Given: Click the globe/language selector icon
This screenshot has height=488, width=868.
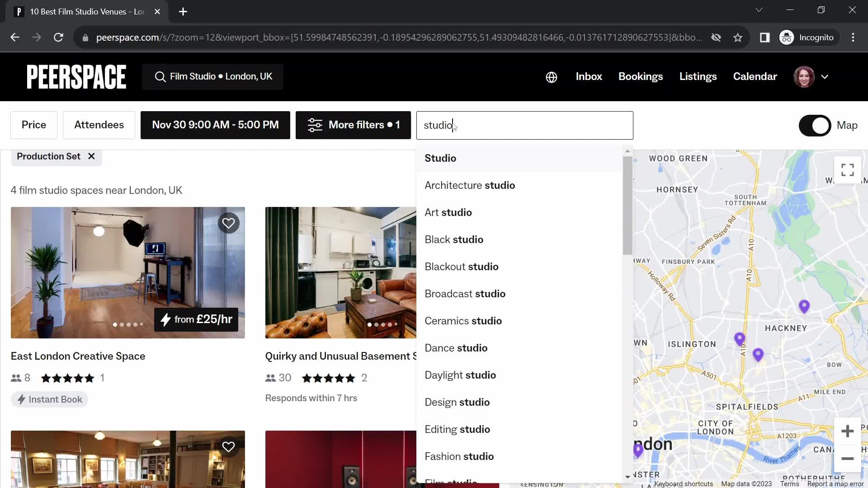Looking at the screenshot, I should point(551,76).
